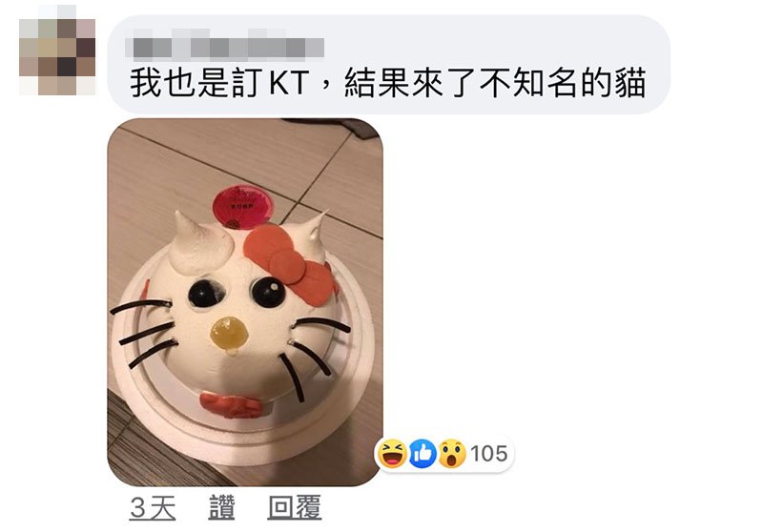Open the reaction count 105 list

click(x=489, y=454)
